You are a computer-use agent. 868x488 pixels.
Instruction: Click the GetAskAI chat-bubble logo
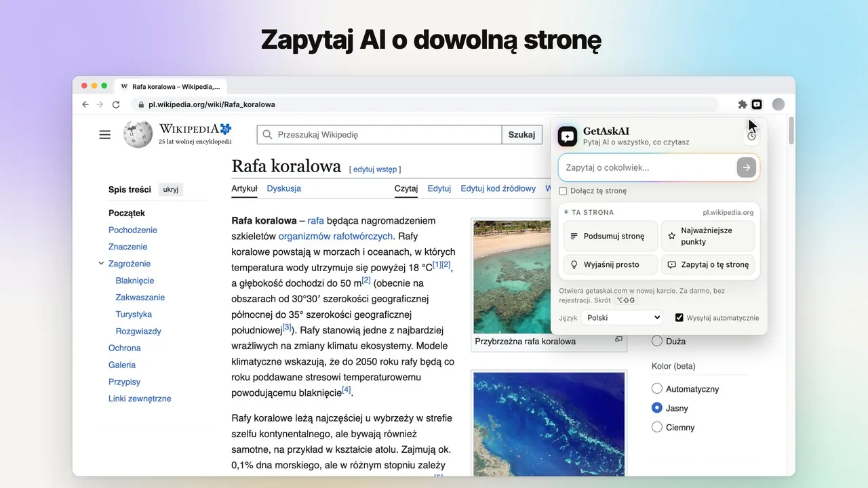pyautogui.click(x=568, y=136)
